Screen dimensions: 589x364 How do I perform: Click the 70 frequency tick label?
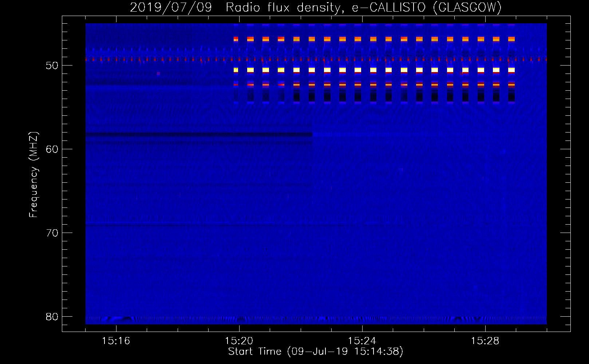pos(52,233)
